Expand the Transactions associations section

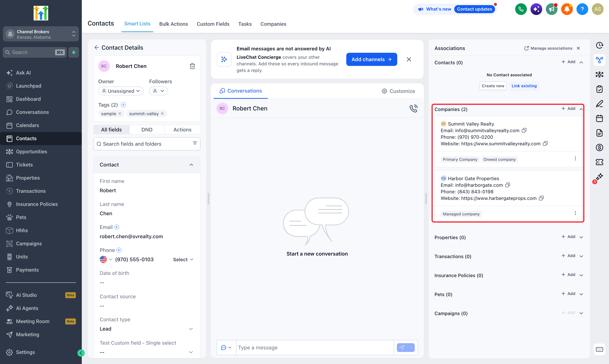[581, 256]
